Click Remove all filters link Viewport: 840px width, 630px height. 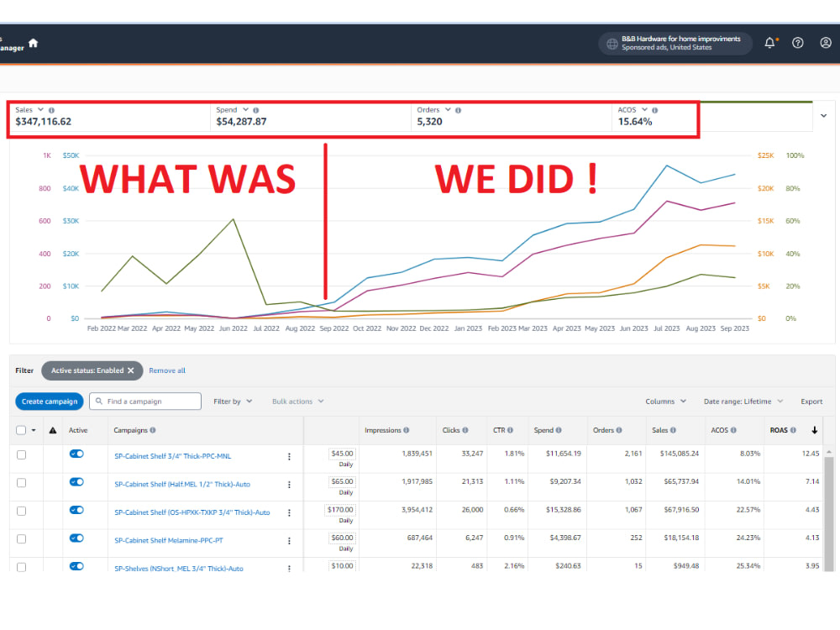167,370
